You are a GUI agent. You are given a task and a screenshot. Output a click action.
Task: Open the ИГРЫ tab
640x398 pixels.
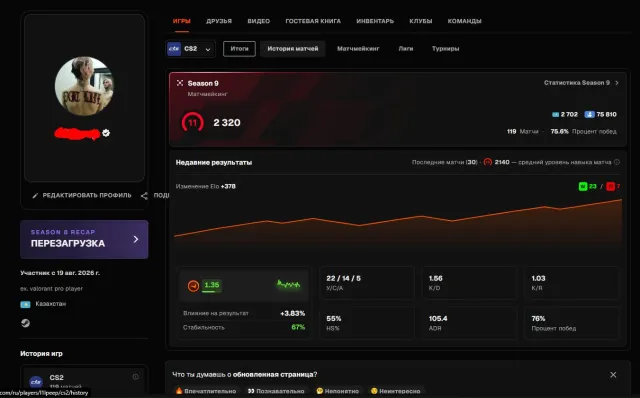182,21
